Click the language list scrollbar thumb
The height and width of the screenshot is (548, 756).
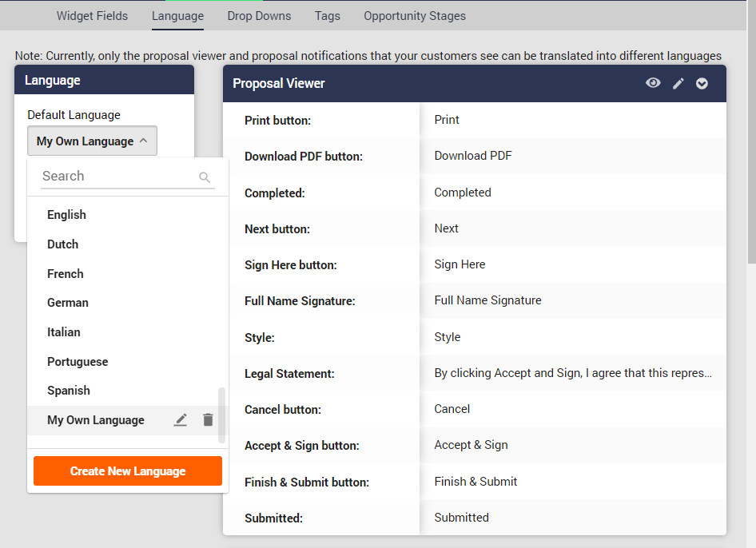(221, 415)
